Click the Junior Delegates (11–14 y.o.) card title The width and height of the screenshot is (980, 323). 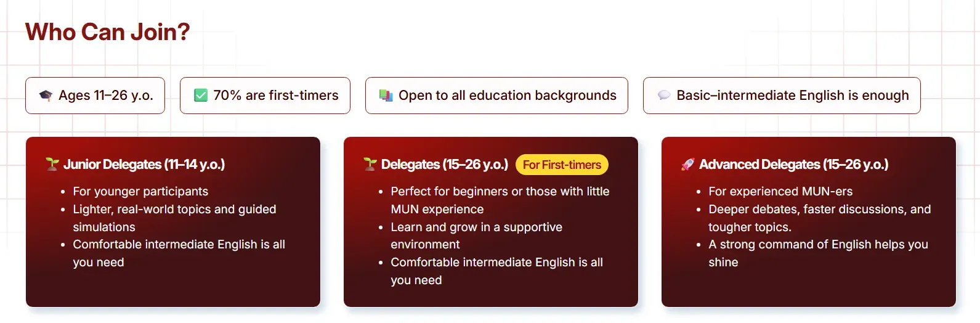coord(144,165)
